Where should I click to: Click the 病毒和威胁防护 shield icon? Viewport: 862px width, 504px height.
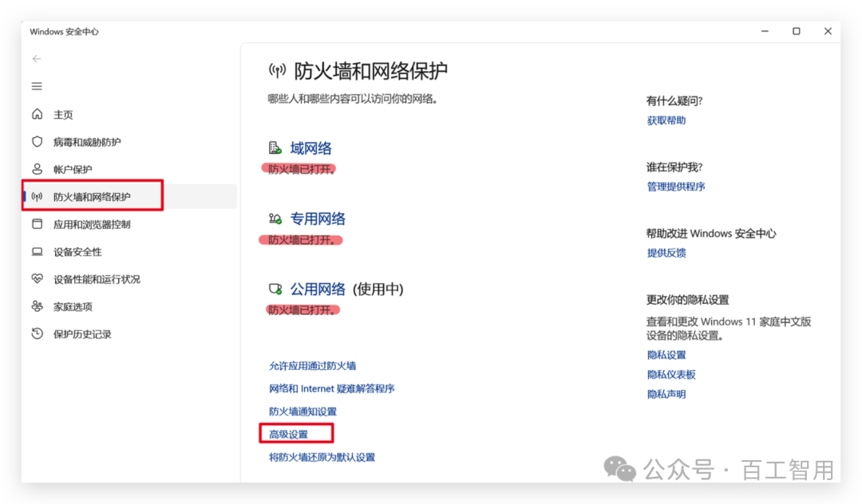coord(37,142)
